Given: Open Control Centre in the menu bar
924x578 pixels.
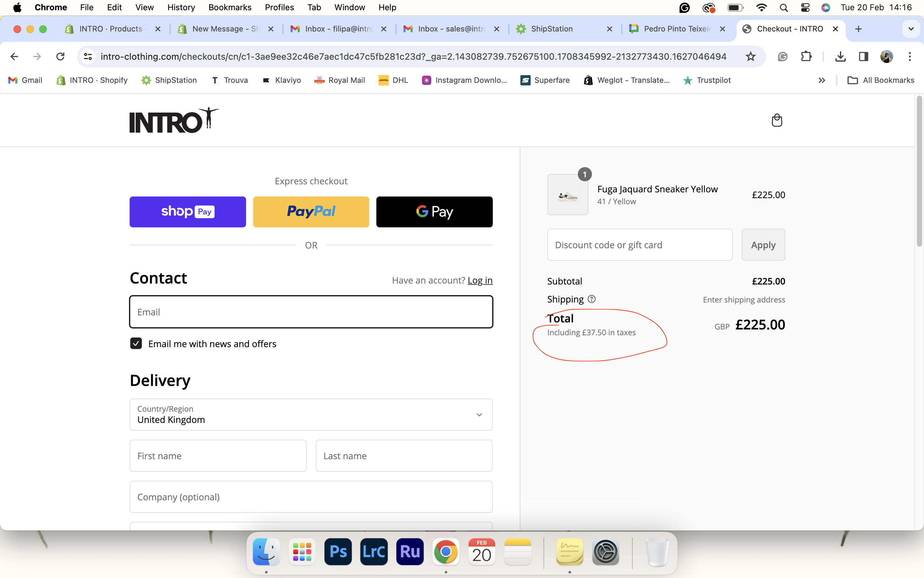Looking at the screenshot, I should (805, 8).
